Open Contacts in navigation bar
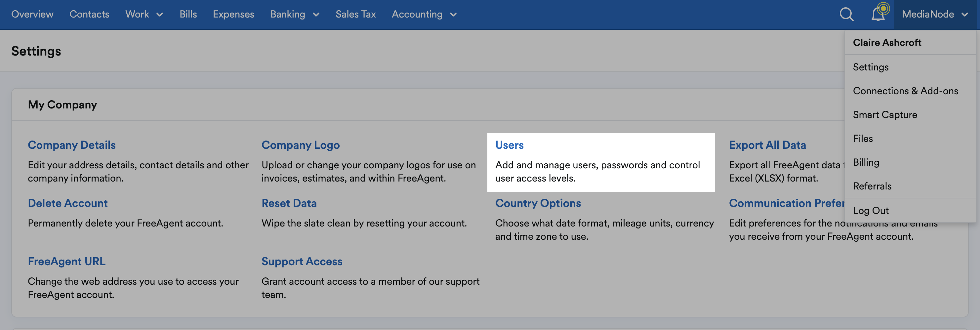980x330 pixels. (x=89, y=15)
